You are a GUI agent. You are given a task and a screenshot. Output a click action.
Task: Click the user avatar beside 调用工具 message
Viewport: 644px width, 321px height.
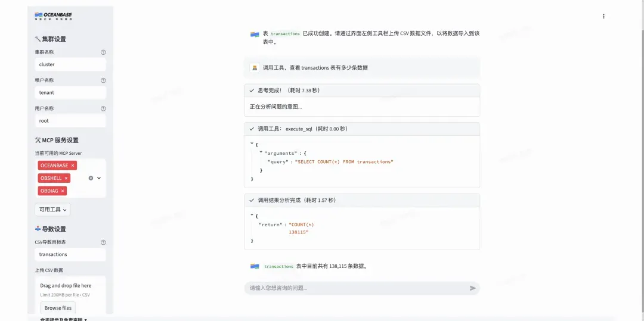pos(255,68)
